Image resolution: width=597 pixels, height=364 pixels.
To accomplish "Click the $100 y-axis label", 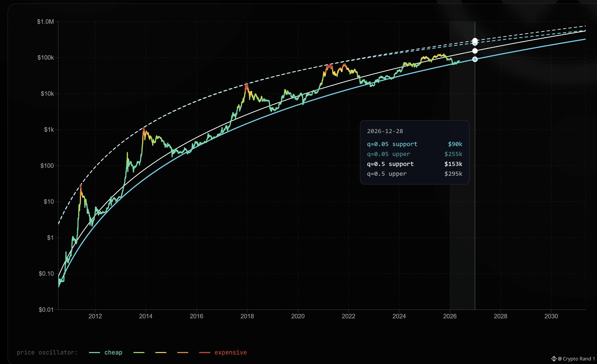I will click(47, 166).
